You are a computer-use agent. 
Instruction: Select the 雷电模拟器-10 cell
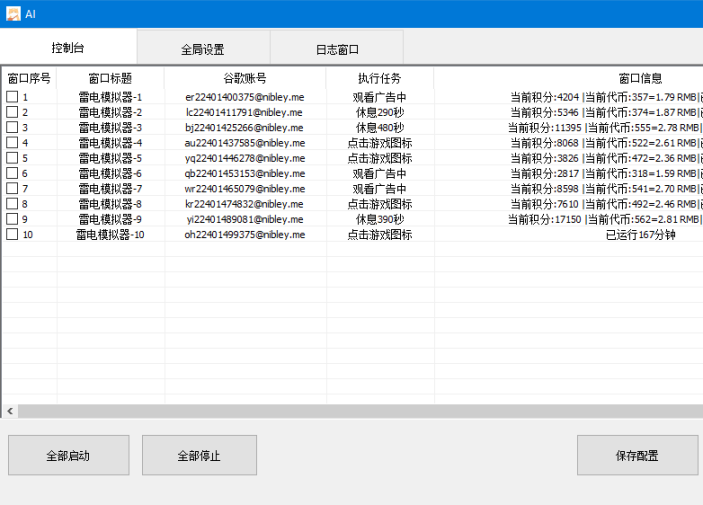[x=110, y=234]
